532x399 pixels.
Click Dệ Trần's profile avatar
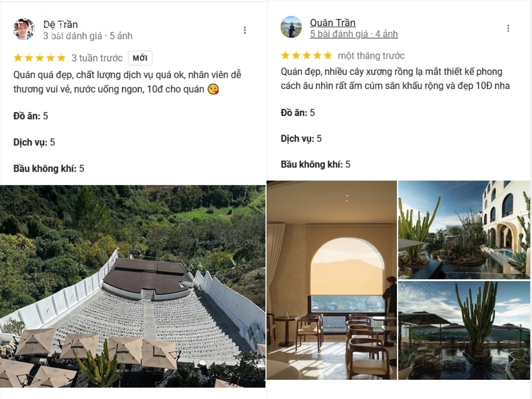coord(24,29)
